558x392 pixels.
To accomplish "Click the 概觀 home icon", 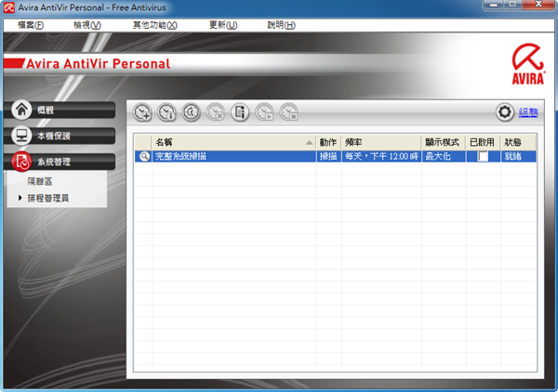I will pos(21,110).
